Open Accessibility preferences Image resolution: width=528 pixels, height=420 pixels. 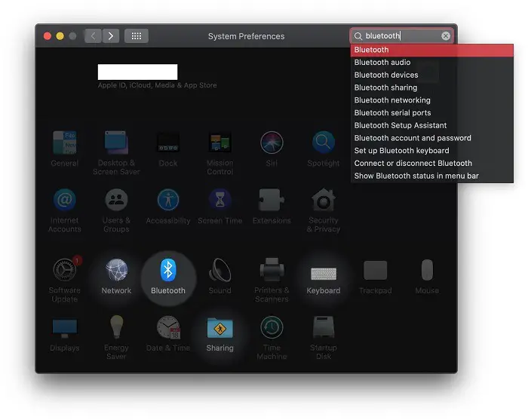[x=168, y=200]
